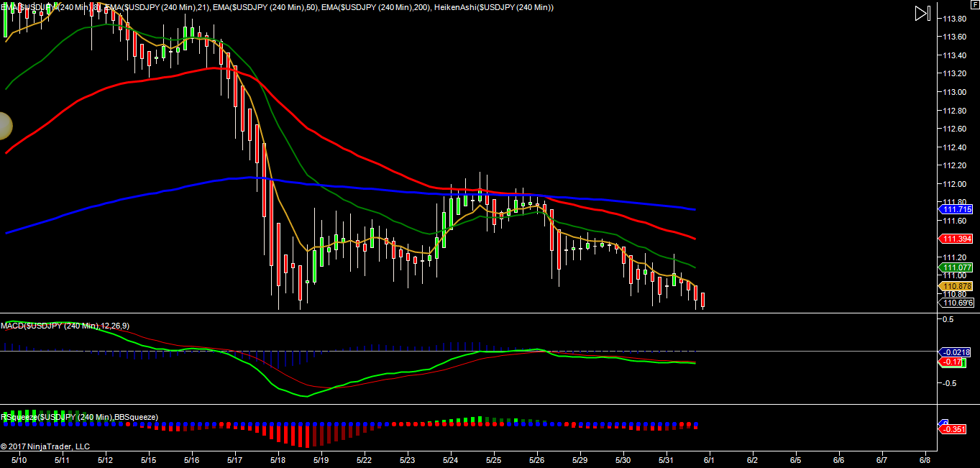This screenshot has width=980, height=468.
Task: Click the 5/26 date on time axis
Action: (537, 459)
